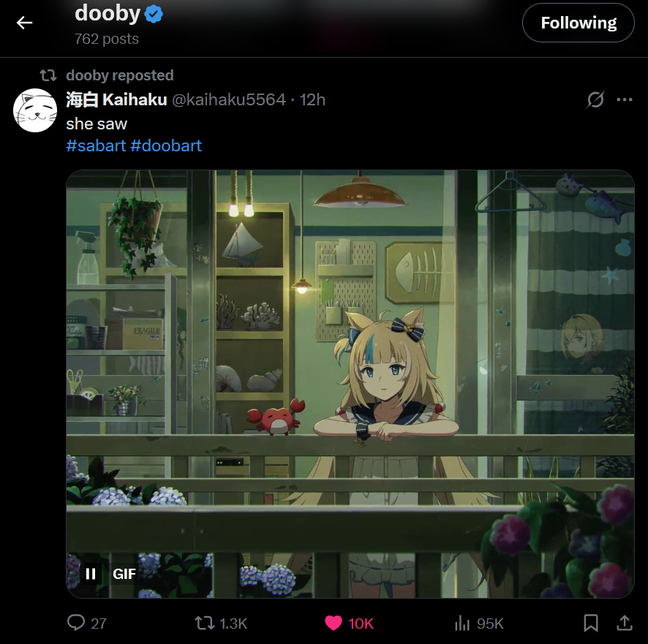Open the animated GIF artwork
Image resolution: width=648 pixels, height=644 pixels.
pos(350,384)
